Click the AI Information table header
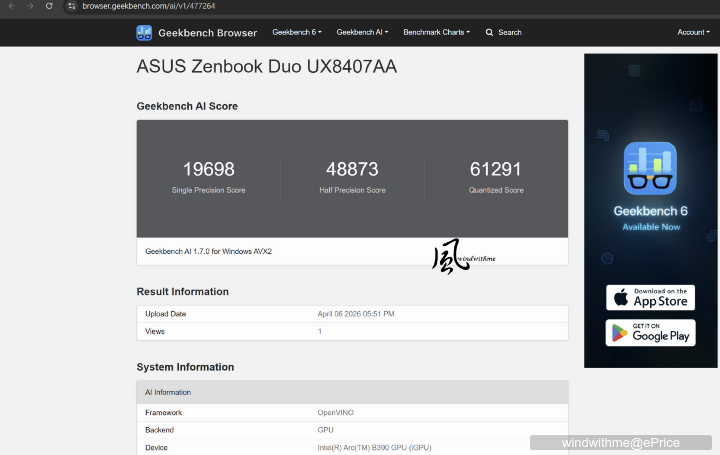The image size is (720, 455). (352, 392)
